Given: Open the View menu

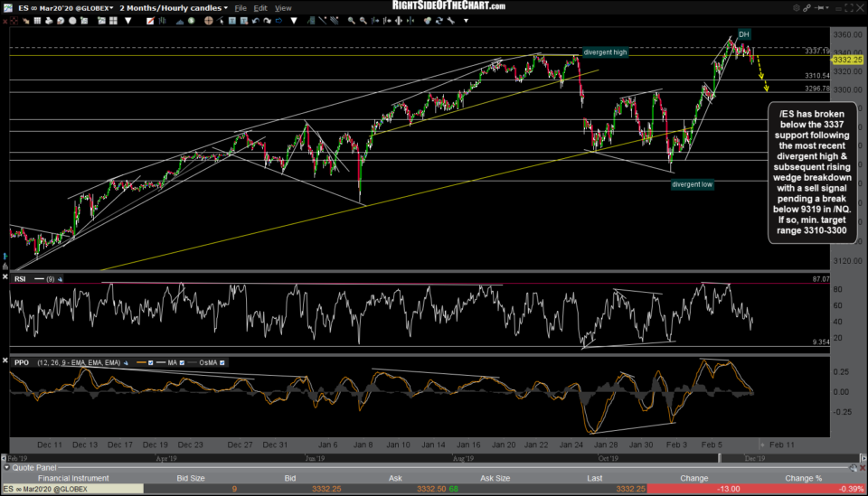Looking at the screenshot, I should tap(283, 8).
